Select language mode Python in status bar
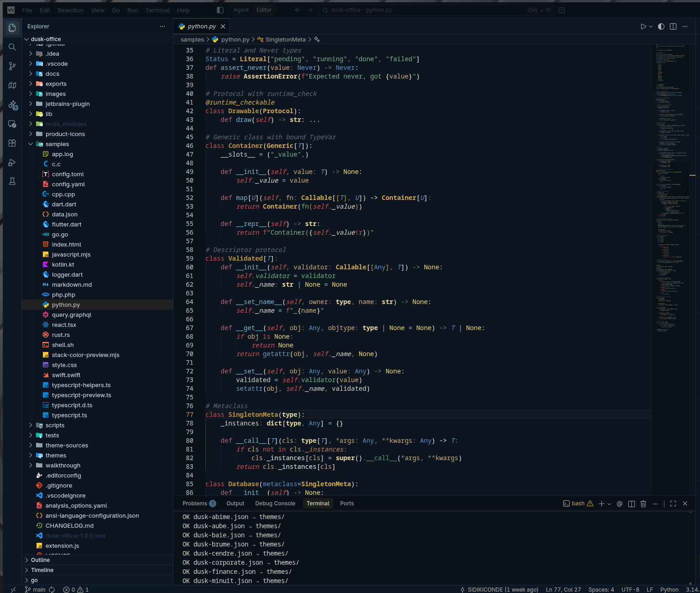The width and height of the screenshot is (700, 593). tap(669, 589)
